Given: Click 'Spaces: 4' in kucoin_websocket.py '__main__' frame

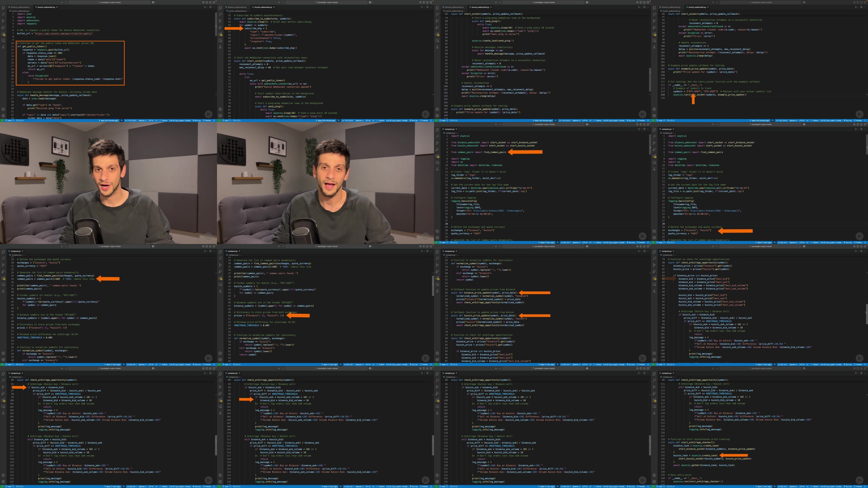Looking at the screenshot, I should [x=793, y=120].
